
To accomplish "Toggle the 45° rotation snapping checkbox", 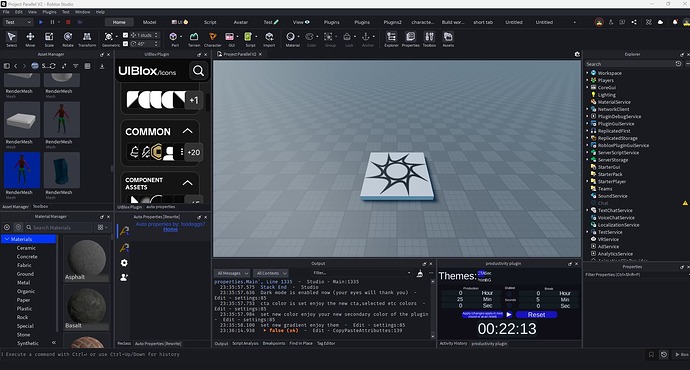I will [x=125, y=44].
